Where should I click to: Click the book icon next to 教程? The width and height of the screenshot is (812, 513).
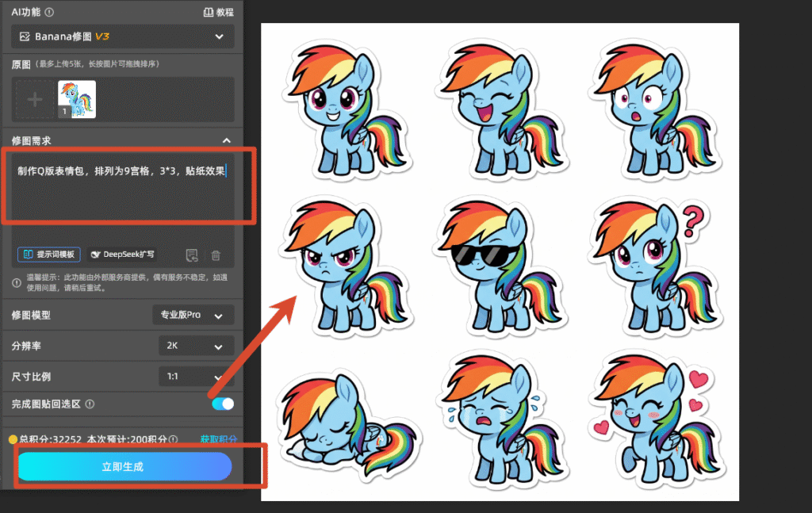[x=209, y=12]
